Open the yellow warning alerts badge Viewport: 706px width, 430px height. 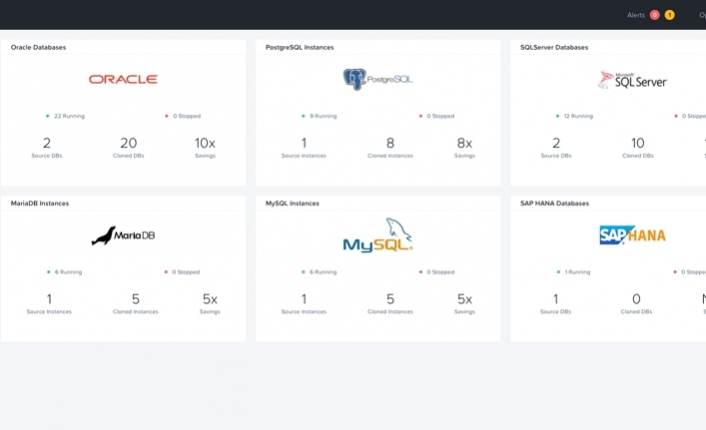[x=670, y=15]
